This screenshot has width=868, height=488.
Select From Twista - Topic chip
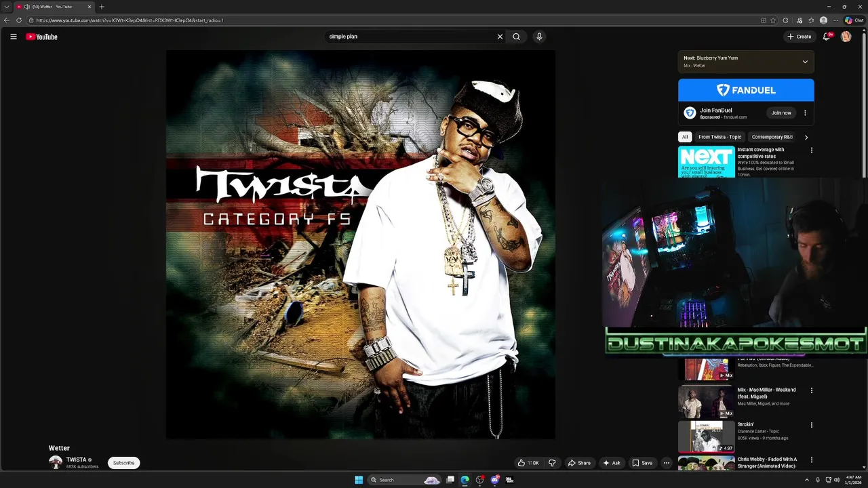(719, 137)
